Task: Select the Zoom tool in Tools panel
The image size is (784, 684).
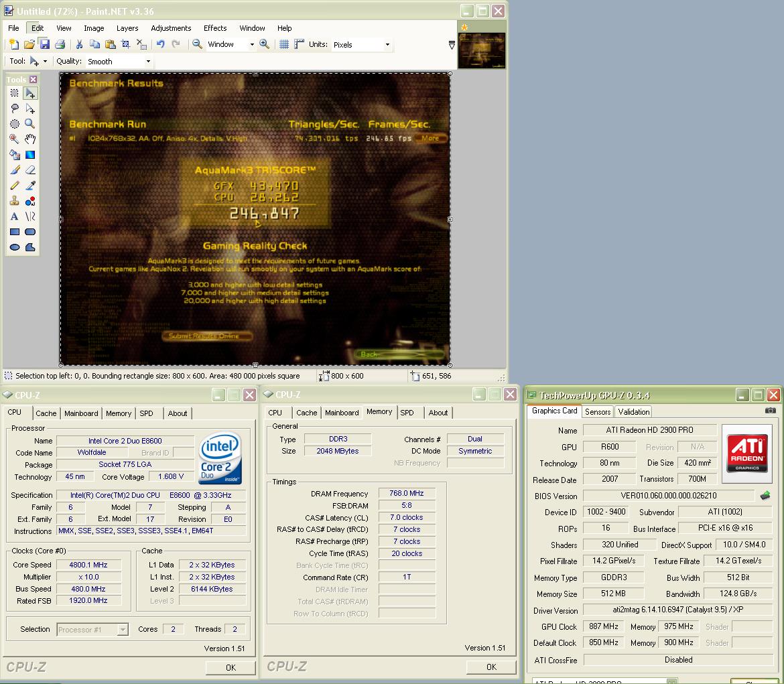Action: tap(30, 123)
